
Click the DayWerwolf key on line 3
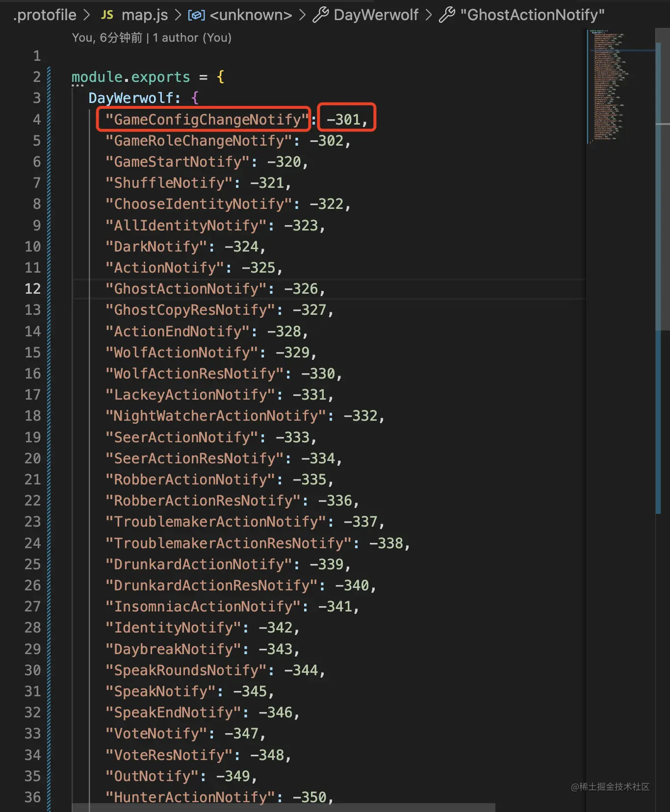click(130, 98)
